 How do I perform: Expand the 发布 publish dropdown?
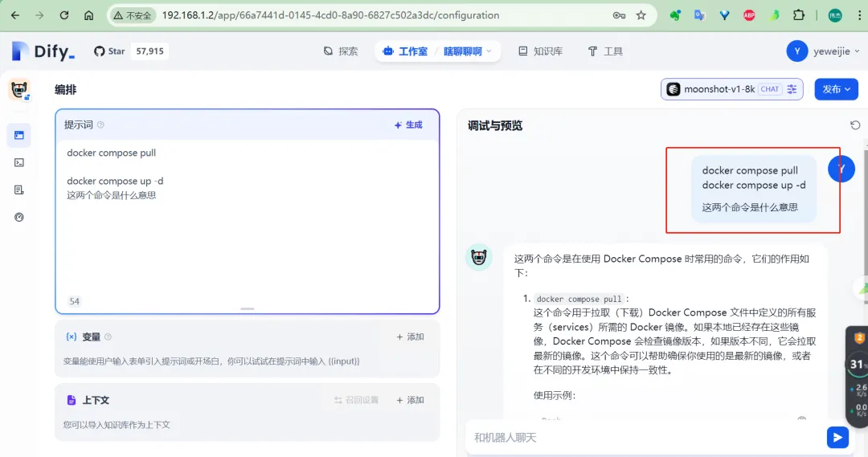pyautogui.click(x=837, y=89)
